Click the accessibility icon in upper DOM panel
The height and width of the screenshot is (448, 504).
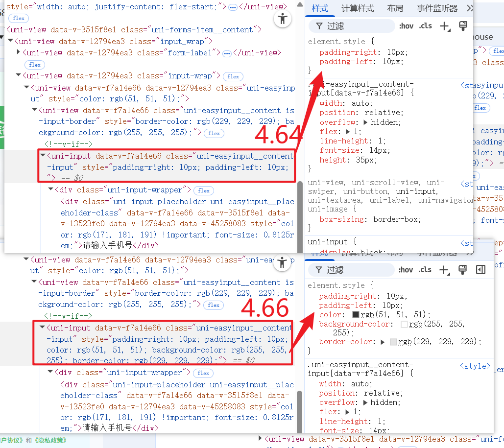(x=282, y=19)
